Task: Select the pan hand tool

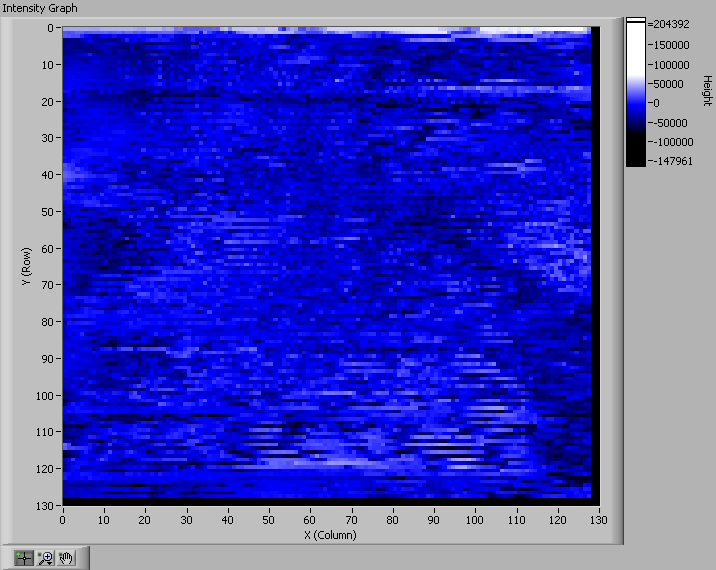Action: point(66,558)
